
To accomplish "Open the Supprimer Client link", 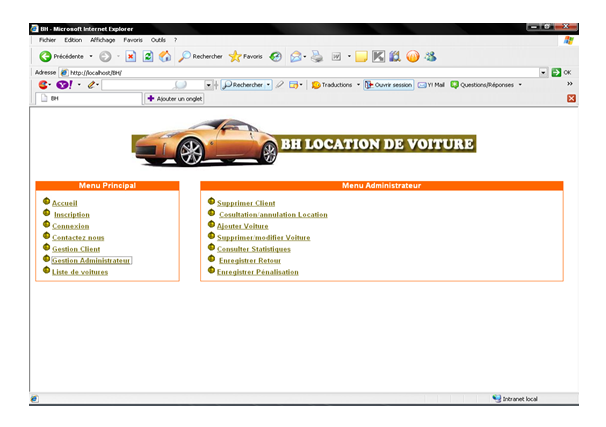I will [246, 203].
